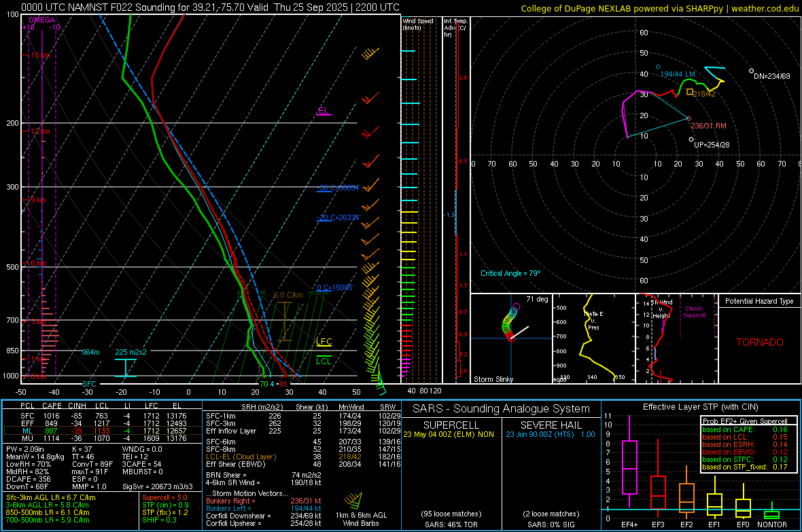Click the 'SigSvr = 20673 m3/s3' value
The width and height of the screenshot is (802, 532).
(x=158, y=487)
